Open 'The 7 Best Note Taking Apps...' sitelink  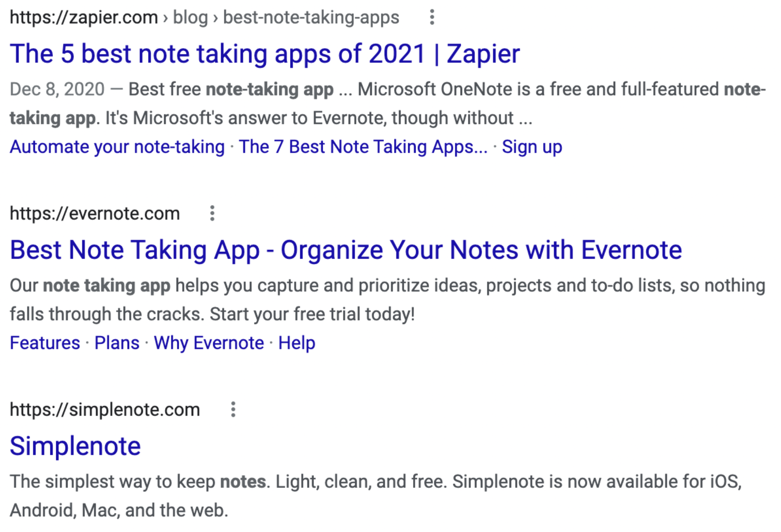(363, 147)
